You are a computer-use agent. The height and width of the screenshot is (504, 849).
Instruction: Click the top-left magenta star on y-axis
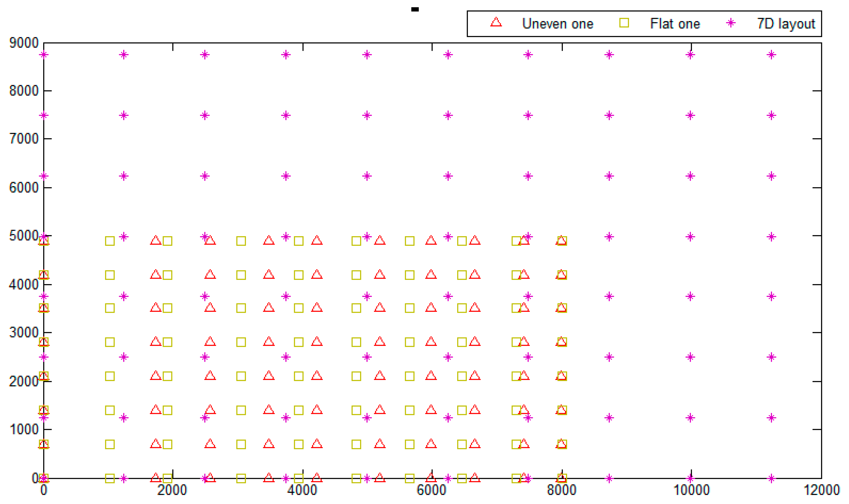(x=44, y=55)
